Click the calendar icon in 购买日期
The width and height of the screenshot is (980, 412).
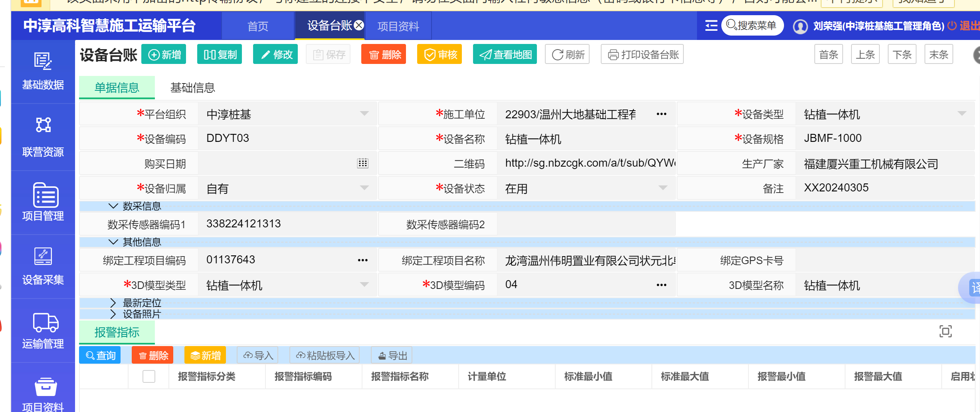tap(362, 163)
